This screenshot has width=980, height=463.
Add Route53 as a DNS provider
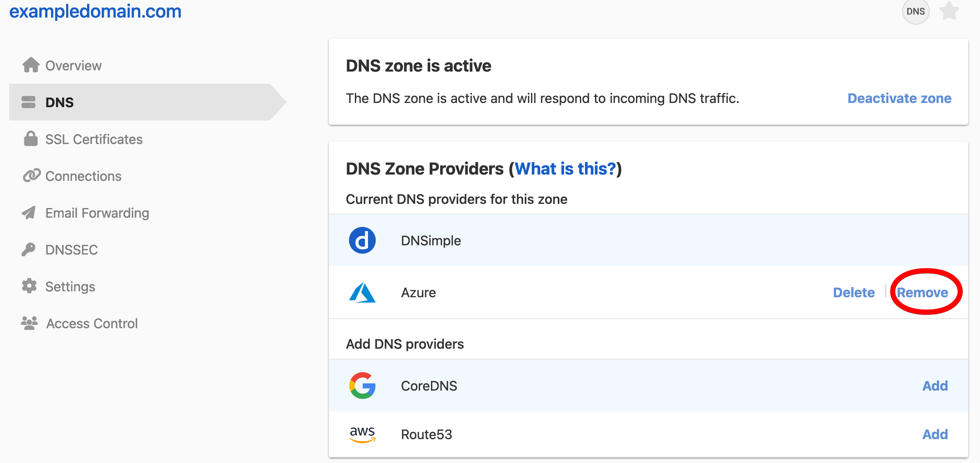coord(935,434)
